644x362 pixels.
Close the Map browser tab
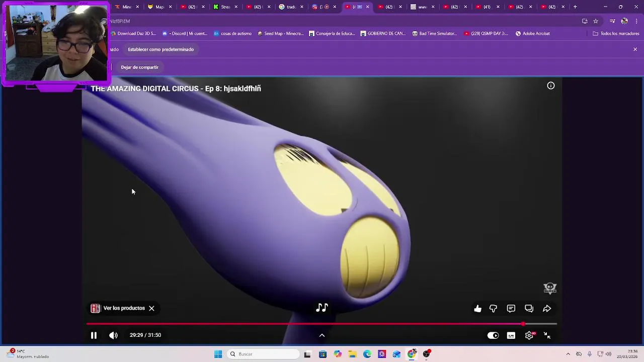171,7
